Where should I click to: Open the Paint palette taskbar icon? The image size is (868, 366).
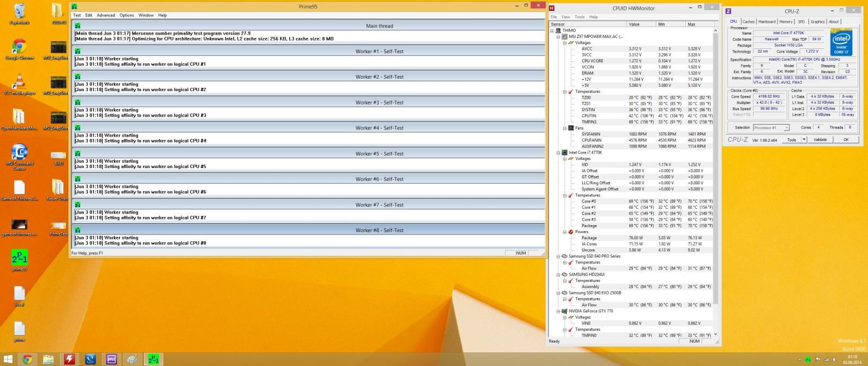point(132,359)
